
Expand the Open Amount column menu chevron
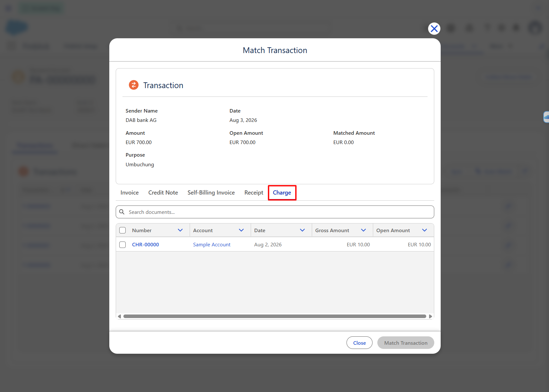tap(425, 230)
